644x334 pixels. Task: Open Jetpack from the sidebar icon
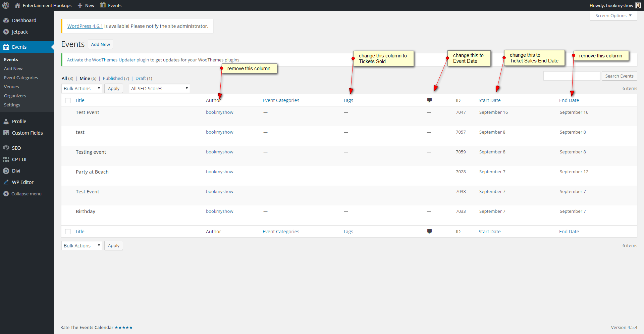[x=6, y=32]
